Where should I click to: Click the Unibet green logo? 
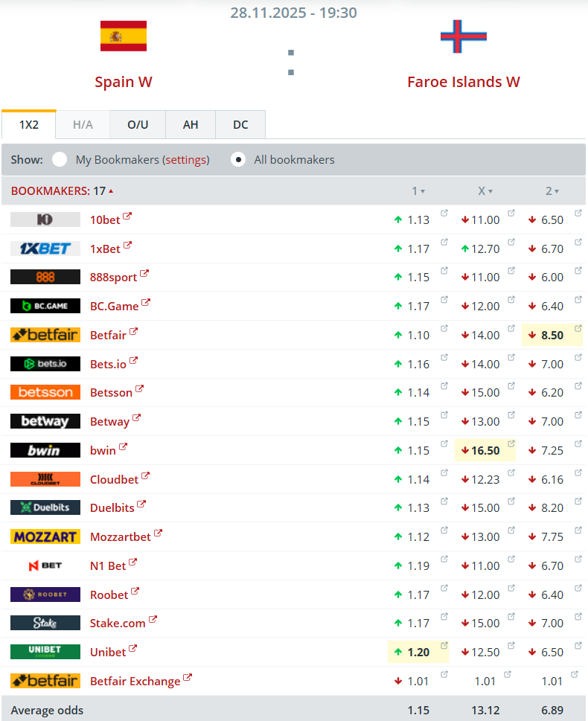point(45,652)
